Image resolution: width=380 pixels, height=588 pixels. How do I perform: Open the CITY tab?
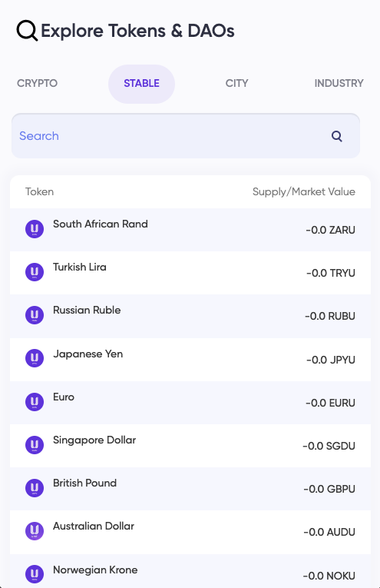236,83
